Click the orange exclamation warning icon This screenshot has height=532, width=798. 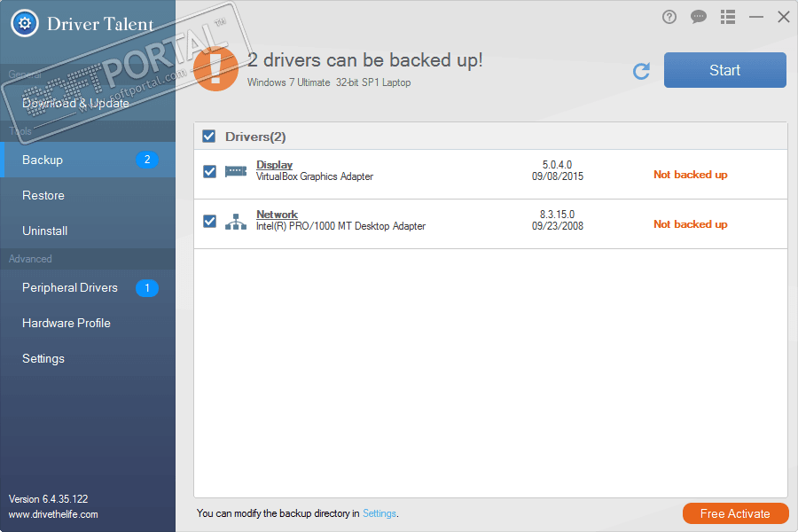point(216,69)
